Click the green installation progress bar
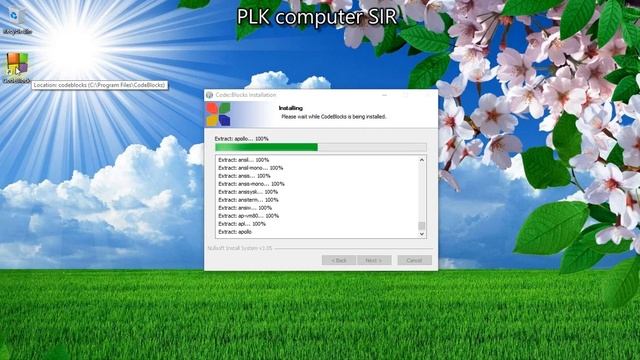Viewport: 640px width, 360px height. click(x=321, y=147)
